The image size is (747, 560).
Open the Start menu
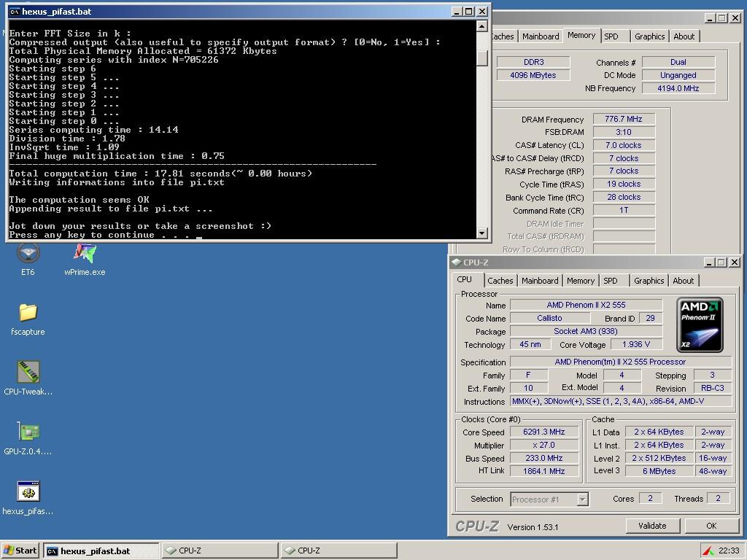[x=20, y=551]
